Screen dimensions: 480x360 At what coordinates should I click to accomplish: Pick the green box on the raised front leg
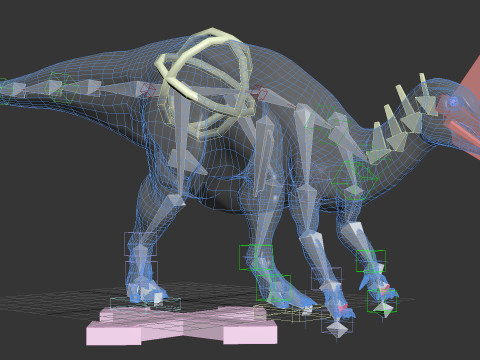tap(371, 261)
